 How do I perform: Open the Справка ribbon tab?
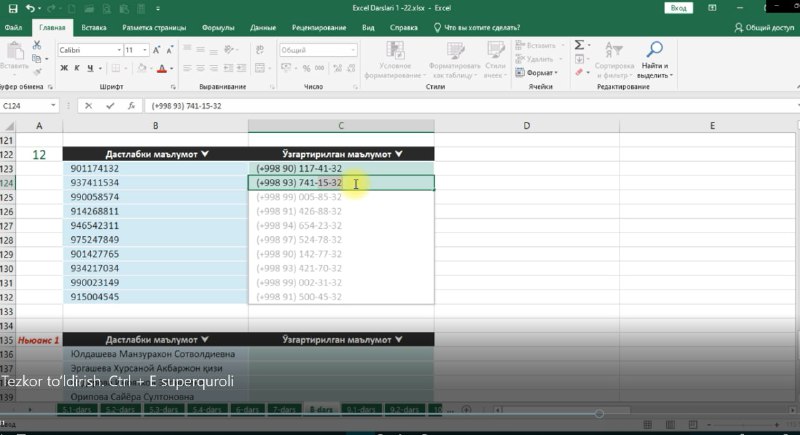pyautogui.click(x=404, y=28)
